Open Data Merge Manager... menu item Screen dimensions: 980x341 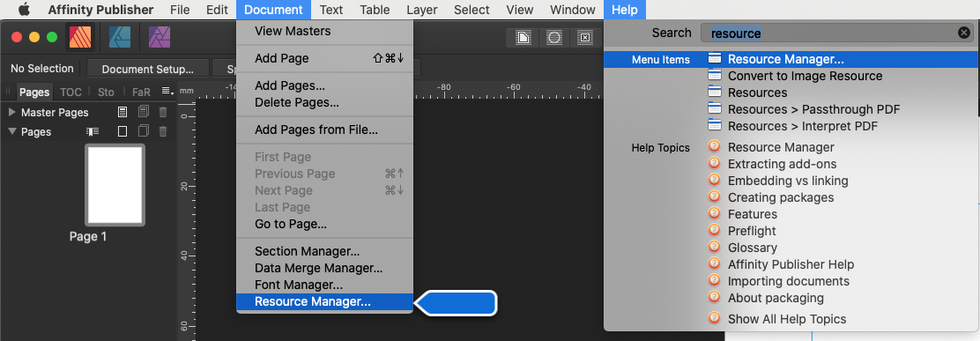click(x=325, y=269)
